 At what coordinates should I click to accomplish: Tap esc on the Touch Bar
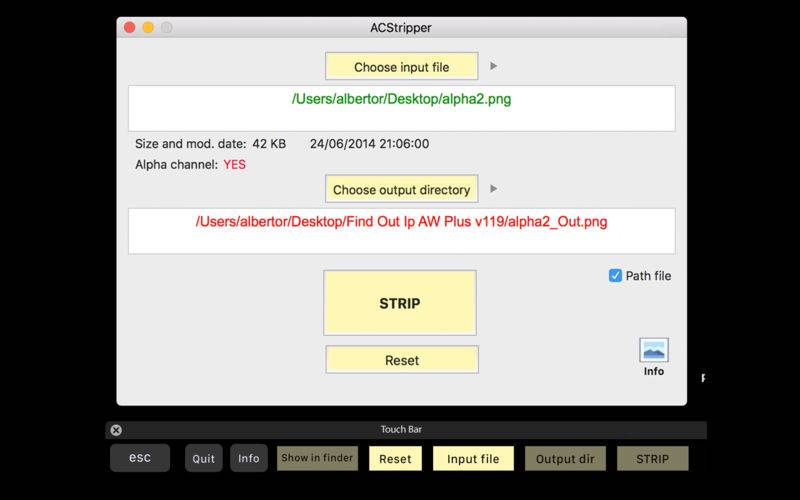click(140, 458)
